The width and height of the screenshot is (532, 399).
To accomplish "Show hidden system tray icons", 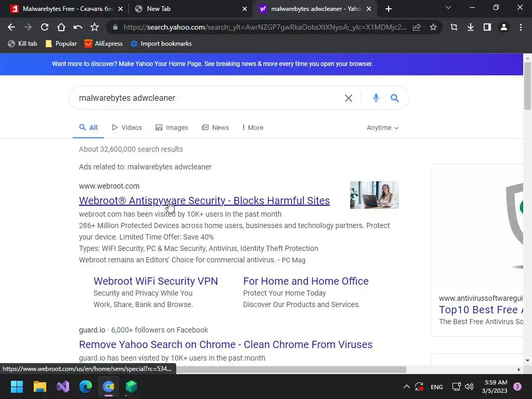I will tap(406, 387).
